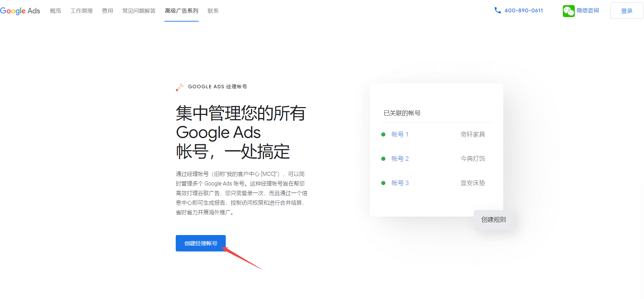Viewport: 644px width, 299px height.
Task: Select the 帐号 3 link
Action: pyautogui.click(x=400, y=183)
